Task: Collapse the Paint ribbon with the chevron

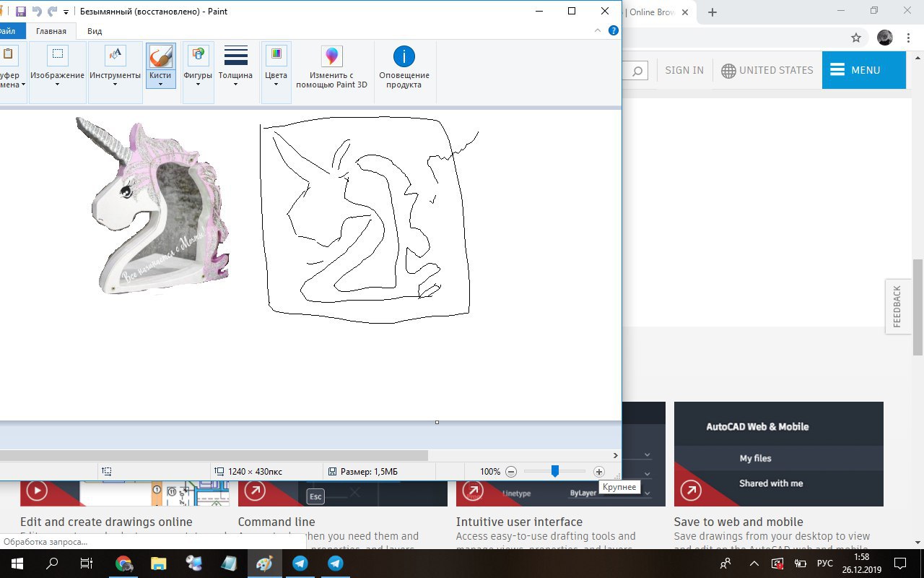Action: pos(598,30)
